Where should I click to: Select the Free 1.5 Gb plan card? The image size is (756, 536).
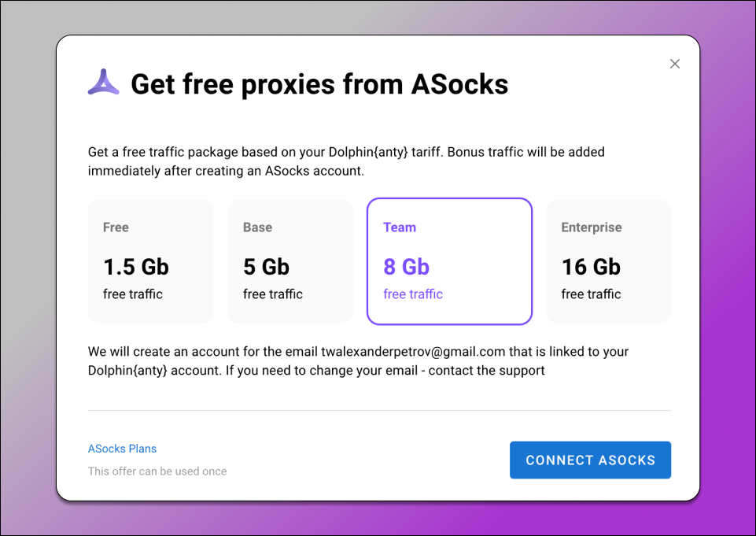tap(150, 261)
